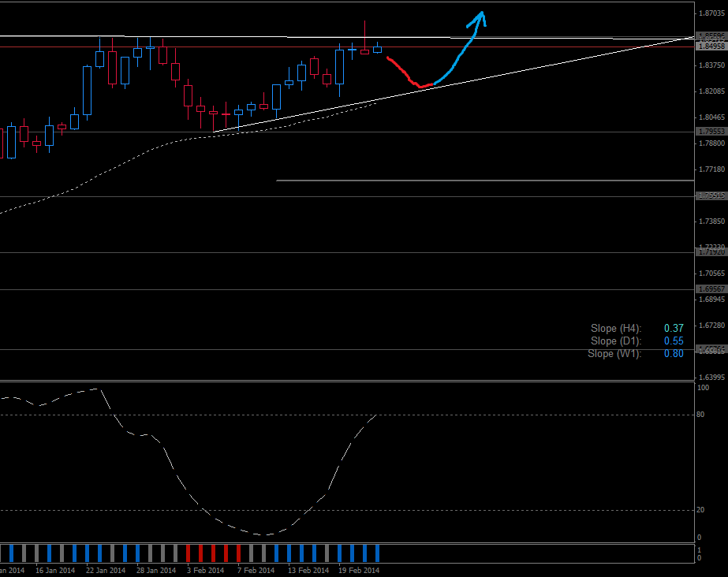Click the Slope (D1) value 0.55

coord(674,341)
